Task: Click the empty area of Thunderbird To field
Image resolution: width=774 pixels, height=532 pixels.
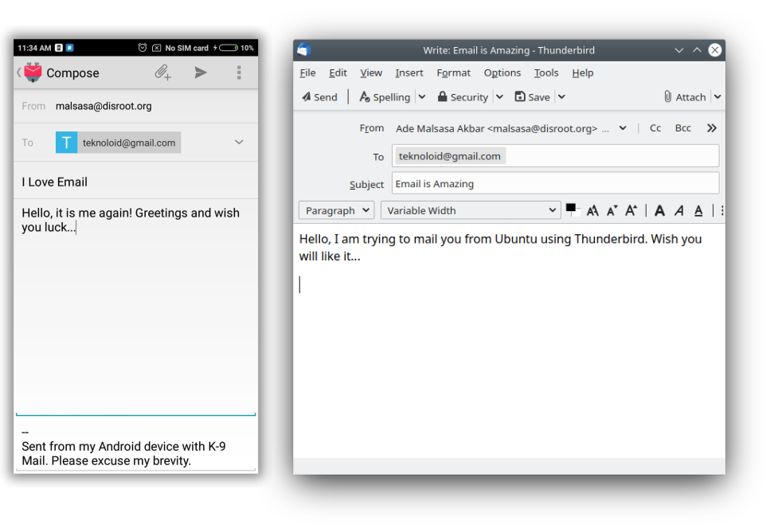Action: (x=611, y=156)
